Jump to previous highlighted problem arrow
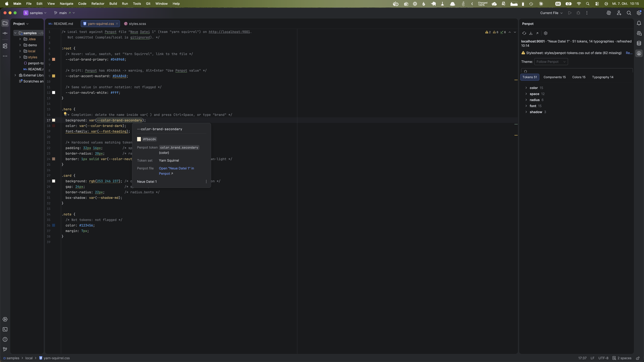644x362 pixels. pos(510,32)
